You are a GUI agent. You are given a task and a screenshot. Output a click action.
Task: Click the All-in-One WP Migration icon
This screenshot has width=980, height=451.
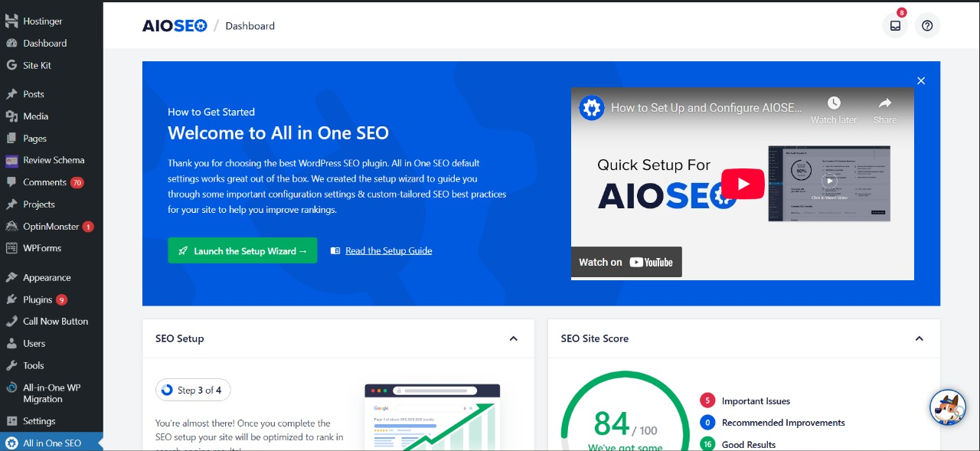click(11, 388)
